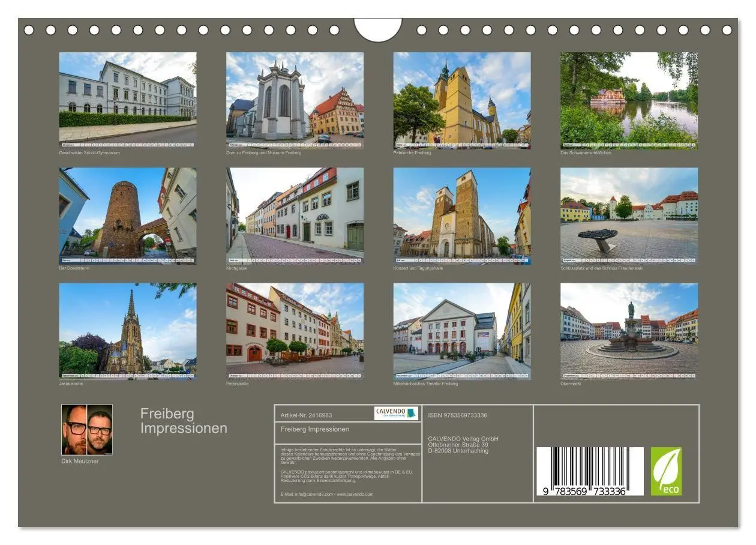Click 'Freiberg Impressionen' inside the info box

tap(314, 429)
